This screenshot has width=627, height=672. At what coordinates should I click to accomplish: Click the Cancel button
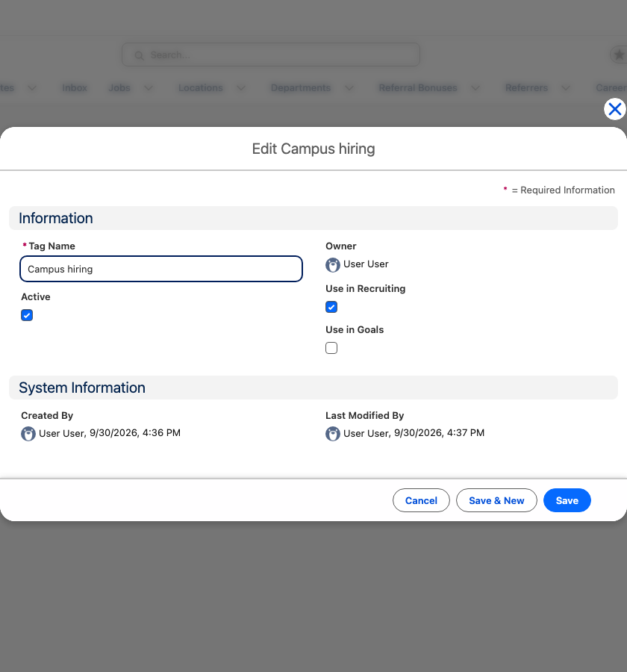[421, 500]
